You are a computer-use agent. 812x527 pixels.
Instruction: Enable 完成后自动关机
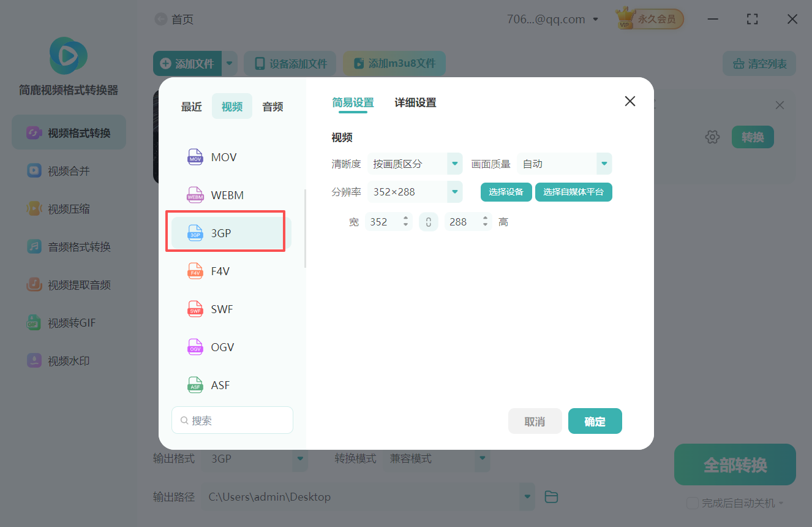pos(693,502)
